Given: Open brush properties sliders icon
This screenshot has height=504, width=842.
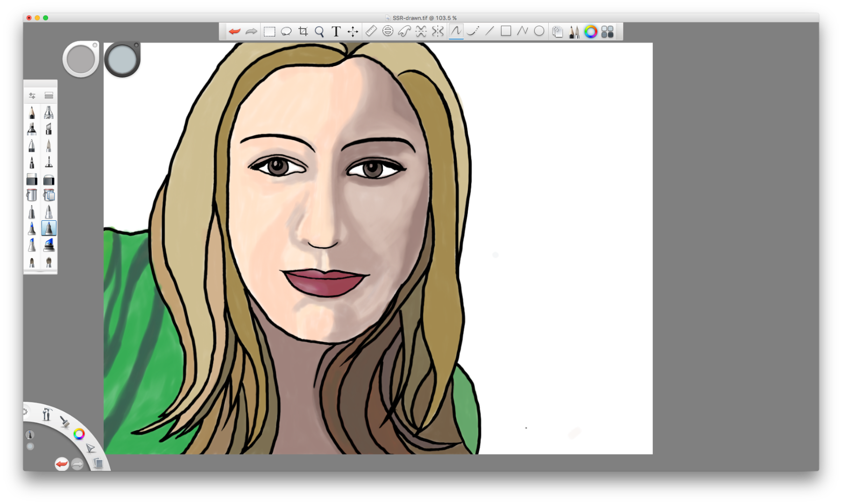Looking at the screenshot, I should (32, 95).
